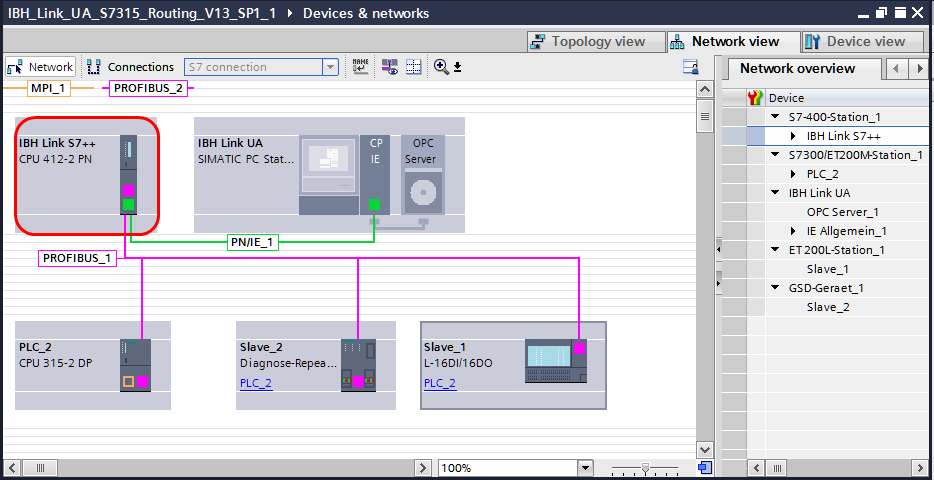Screen dimensions: 934x480
Task: Switch to Topology view tab
Action: tap(597, 42)
